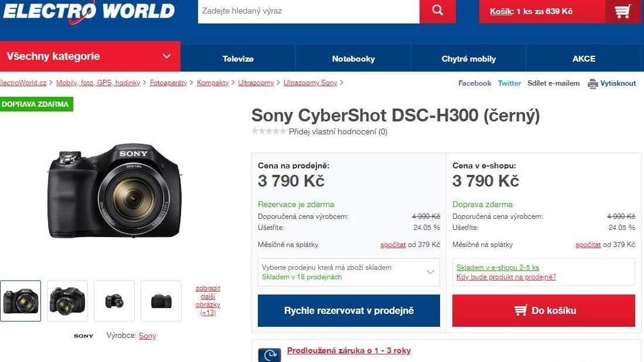
Task: Open the Ultrazoomy Sony breadcrumb link
Action: (310, 83)
